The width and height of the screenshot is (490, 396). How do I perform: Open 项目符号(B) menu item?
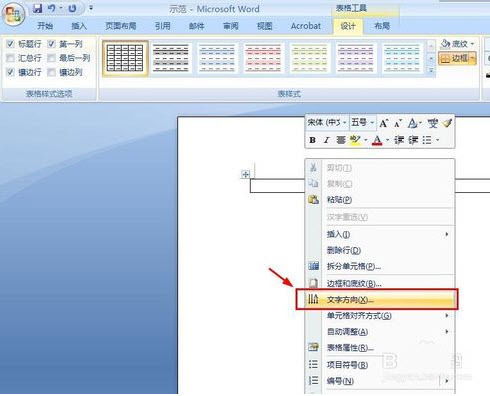[x=380, y=364]
